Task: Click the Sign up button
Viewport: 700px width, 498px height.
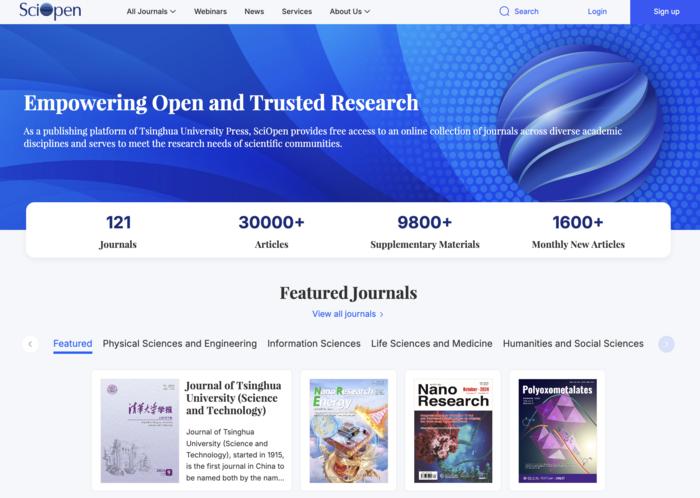Action: (x=665, y=12)
